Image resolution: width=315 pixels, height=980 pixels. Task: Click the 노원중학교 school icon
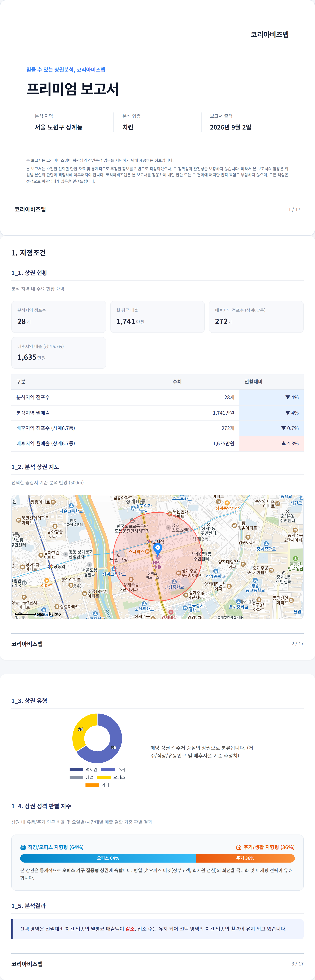pyautogui.click(x=144, y=604)
